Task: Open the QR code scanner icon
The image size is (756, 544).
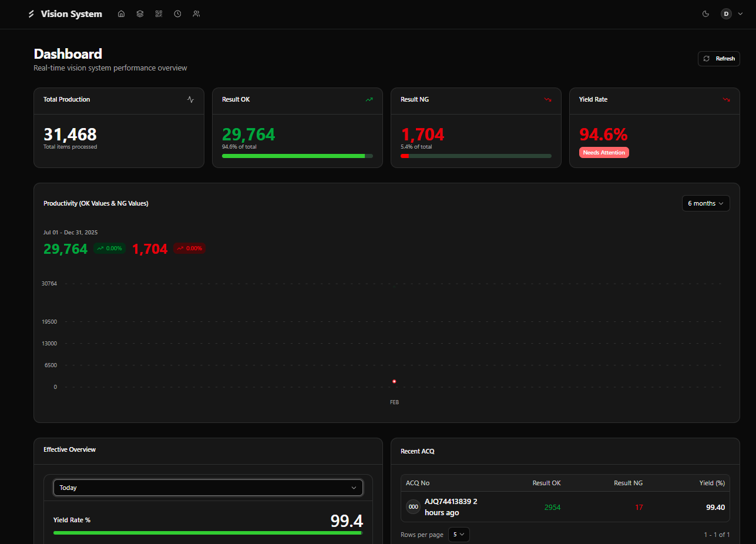Action: click(159, 14)
